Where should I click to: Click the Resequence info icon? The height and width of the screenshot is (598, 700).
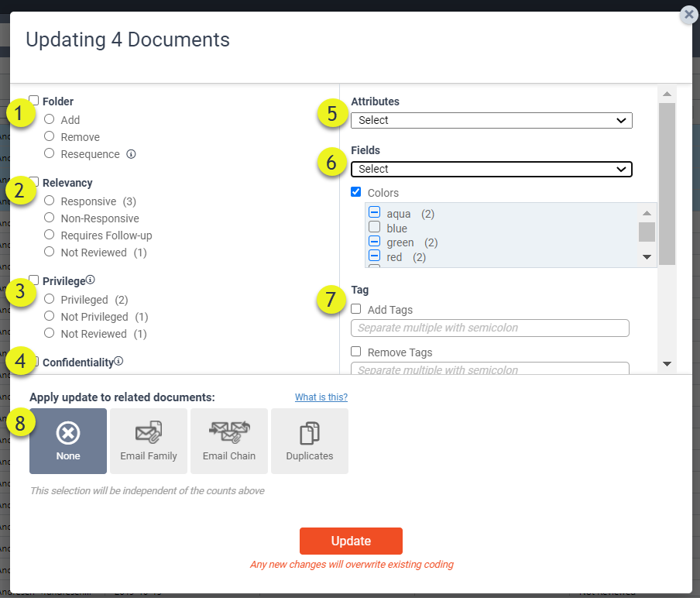click(131, 154)
